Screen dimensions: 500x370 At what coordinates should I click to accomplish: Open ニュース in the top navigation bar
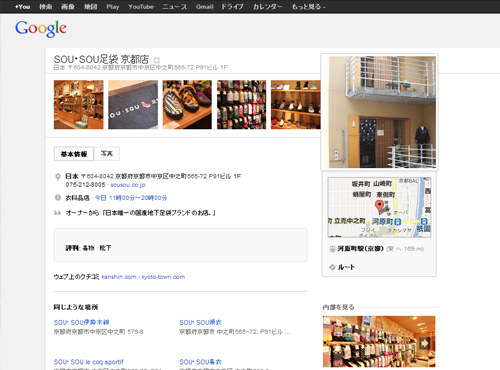tap(175, 7)
